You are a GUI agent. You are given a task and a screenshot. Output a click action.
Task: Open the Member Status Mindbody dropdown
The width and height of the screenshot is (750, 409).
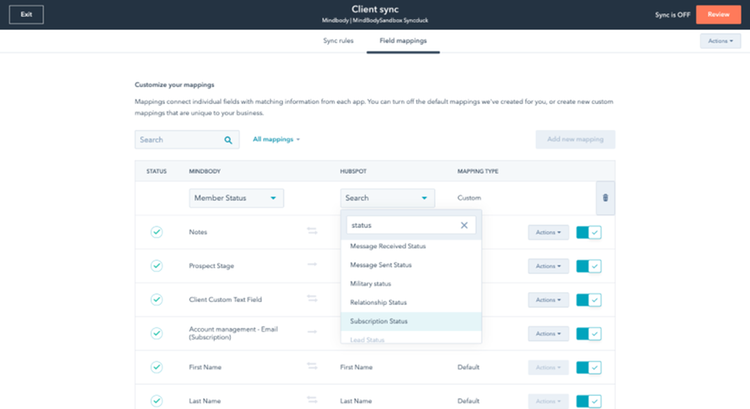pyautogui.click(x=236, y=198)
